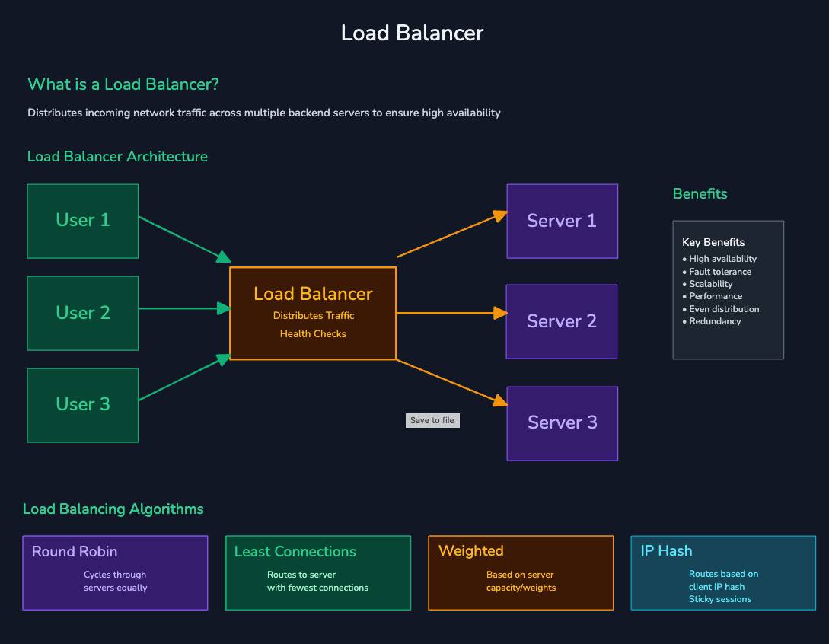Click the Server 3 box
Image resolution: width=829 pixels, height=644 pixels.
[x=562, y=423]
